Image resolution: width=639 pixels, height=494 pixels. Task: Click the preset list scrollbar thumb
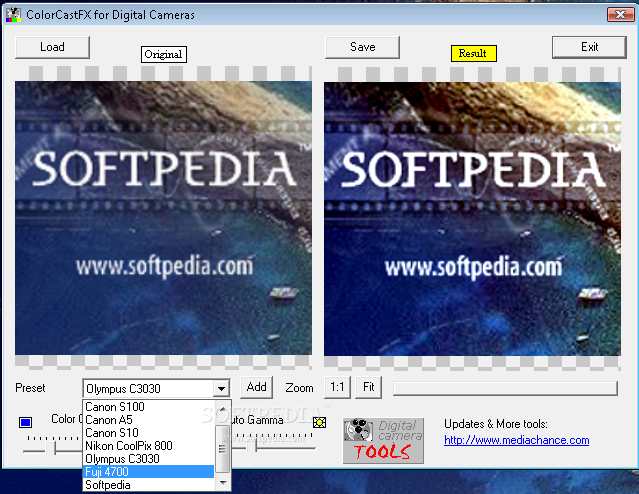click(x=223, y=448)
